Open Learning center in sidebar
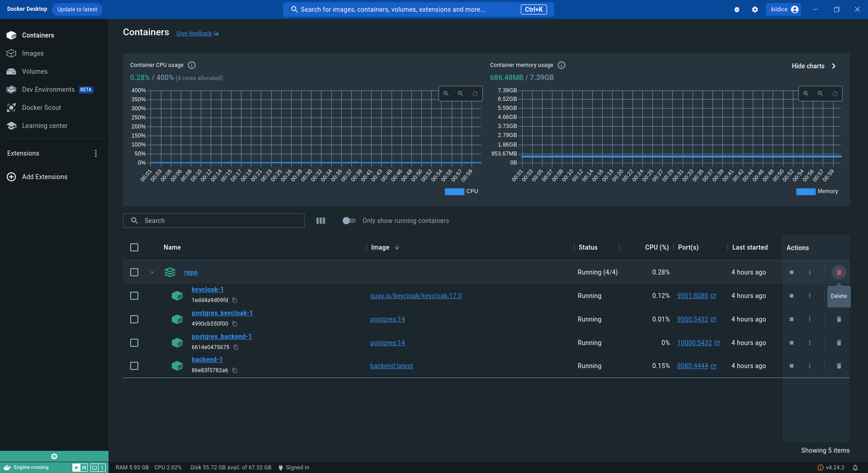This screenshot has height=473, width=868. [54, 126]
